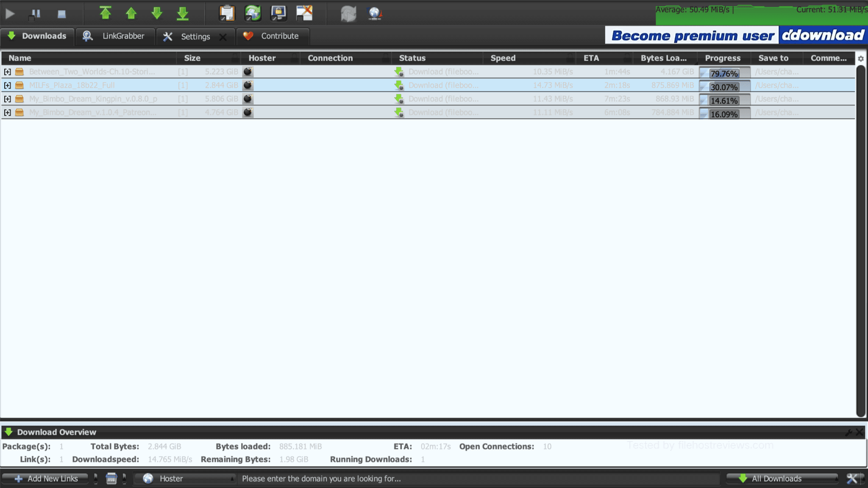The height and width of the screenshot is (488, 868).
Task: Toggle premium accounts icon in toolbar
Action: pyautogui.click(x=278, y=13)
